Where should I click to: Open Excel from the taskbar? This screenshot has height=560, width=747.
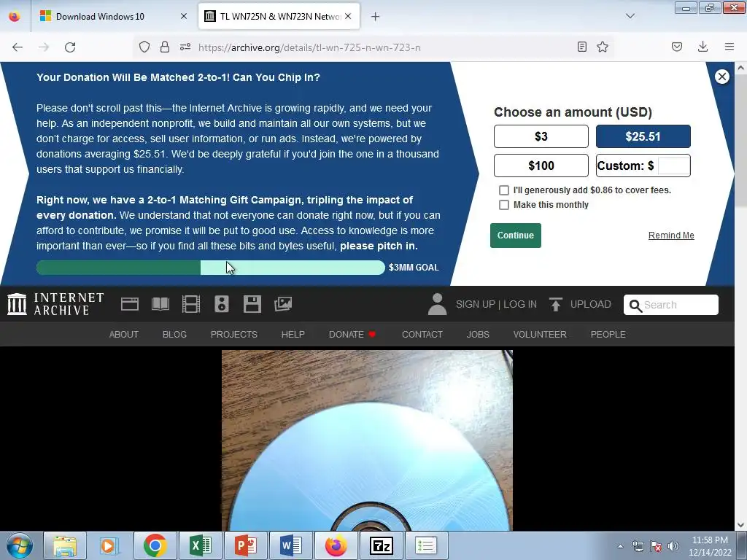pyautogui.click(x=201, y=545)
